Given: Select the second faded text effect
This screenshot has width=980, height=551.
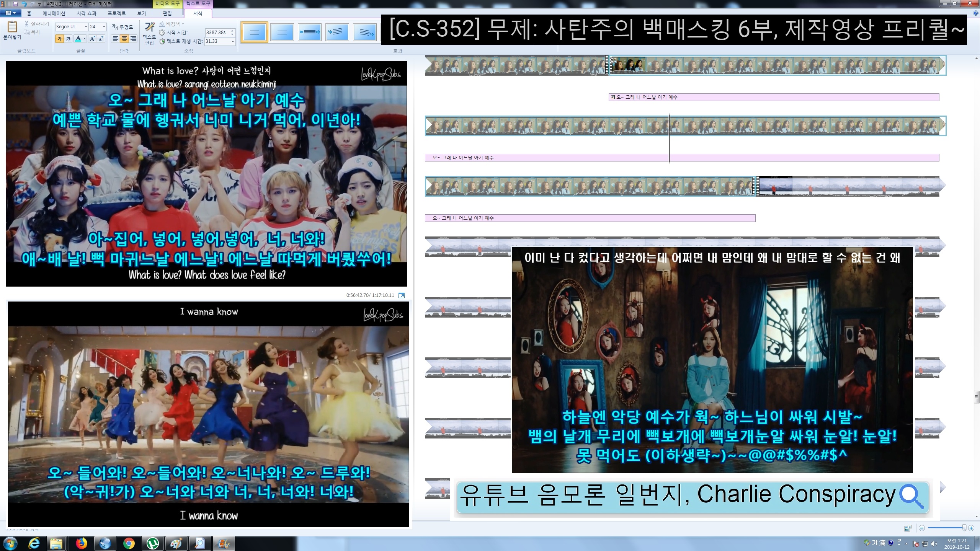Looking at the screenshot, I should 282,32.
